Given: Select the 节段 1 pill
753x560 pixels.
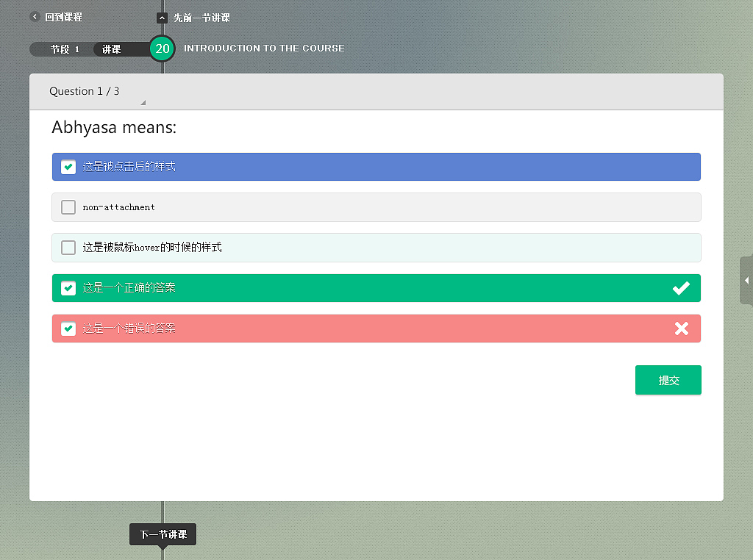Looking at the screenshot, I should [x=62, y=49].
